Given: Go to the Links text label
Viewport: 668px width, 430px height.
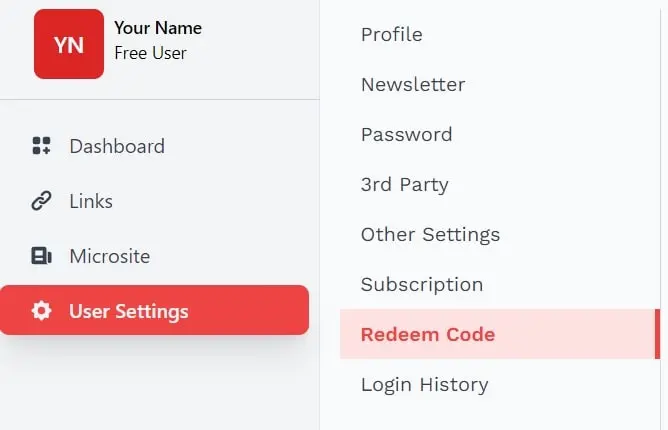Looking at the screenshot, I should [x=91, y=201].
